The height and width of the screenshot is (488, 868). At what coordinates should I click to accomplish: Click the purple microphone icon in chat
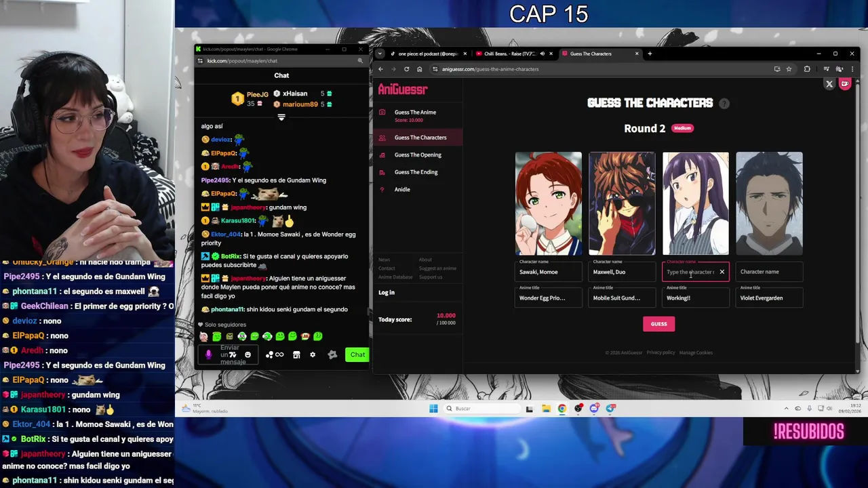[209, 354]
